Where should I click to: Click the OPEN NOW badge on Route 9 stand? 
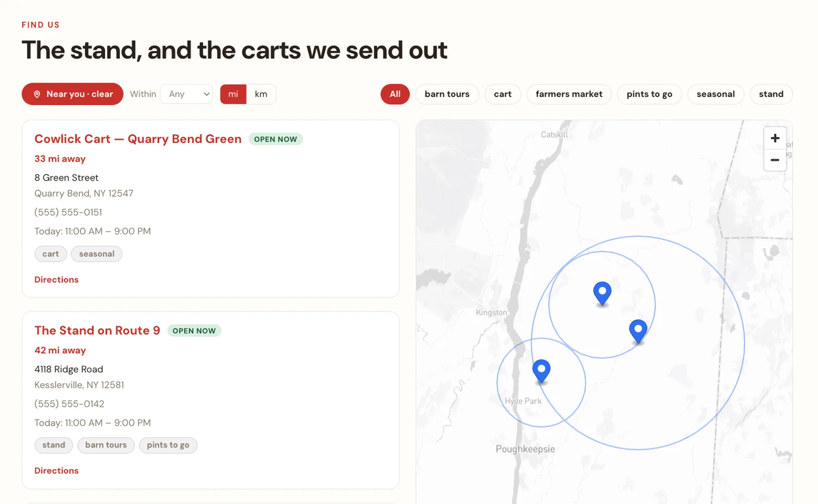194,331
